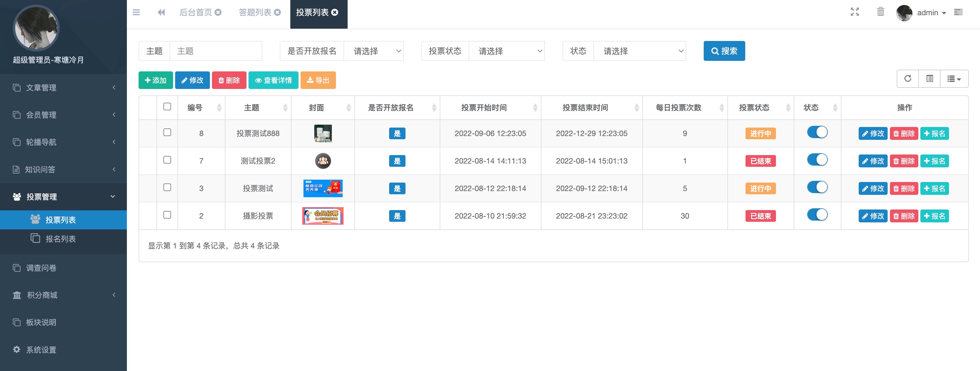
Task: Click the double left arrow tab scroller
Action: pos(161,12)
